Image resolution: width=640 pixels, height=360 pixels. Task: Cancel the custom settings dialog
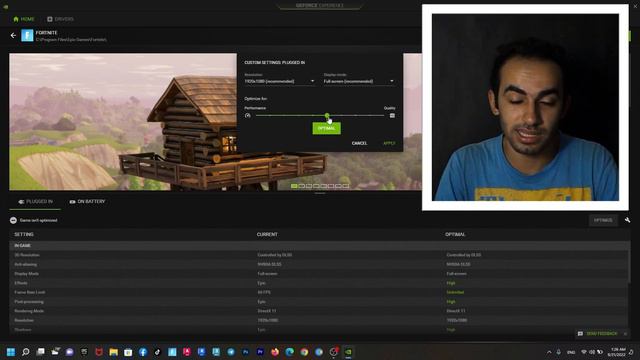(x=359, y=143)
